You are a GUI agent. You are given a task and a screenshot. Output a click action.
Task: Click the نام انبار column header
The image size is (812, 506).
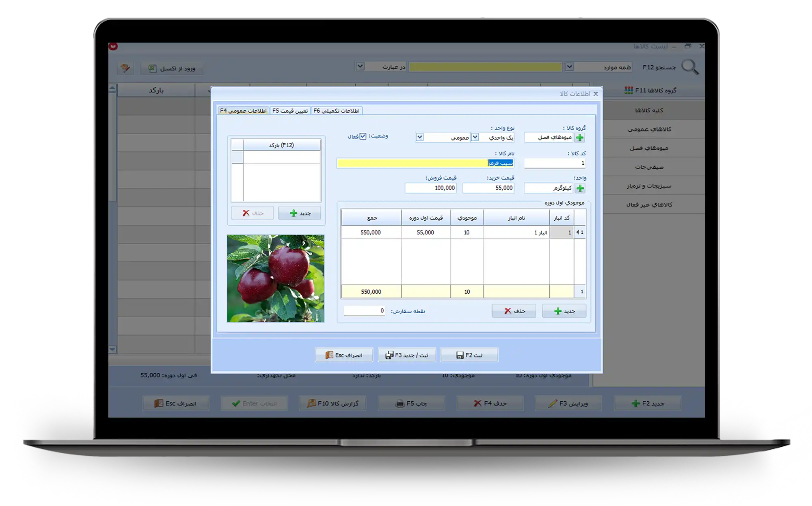pyautogui.click(x=516, y=218)
